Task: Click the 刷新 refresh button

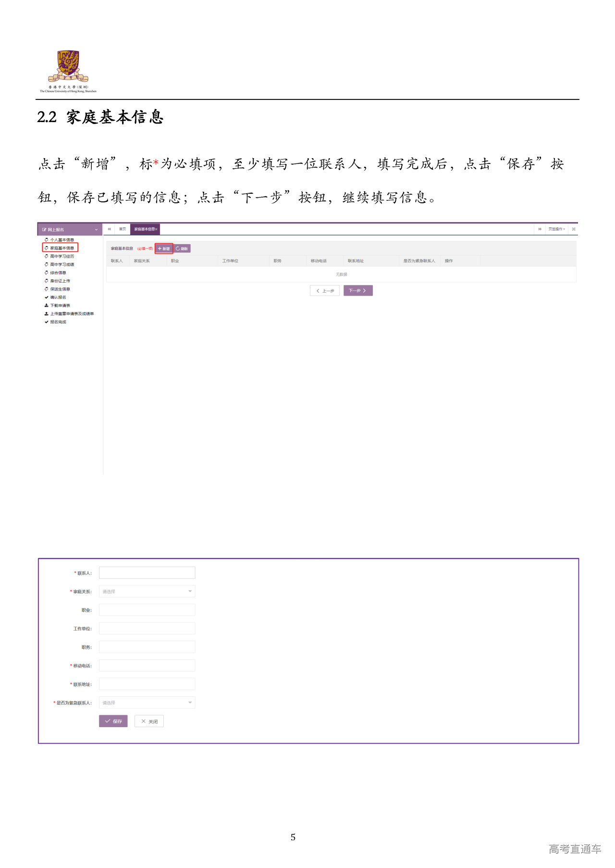Action: [182, 248]
